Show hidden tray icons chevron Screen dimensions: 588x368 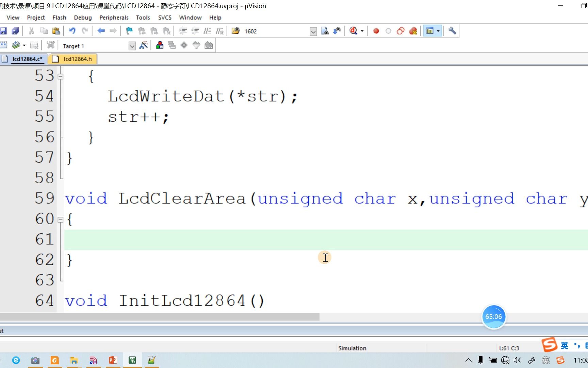point(469,360)
